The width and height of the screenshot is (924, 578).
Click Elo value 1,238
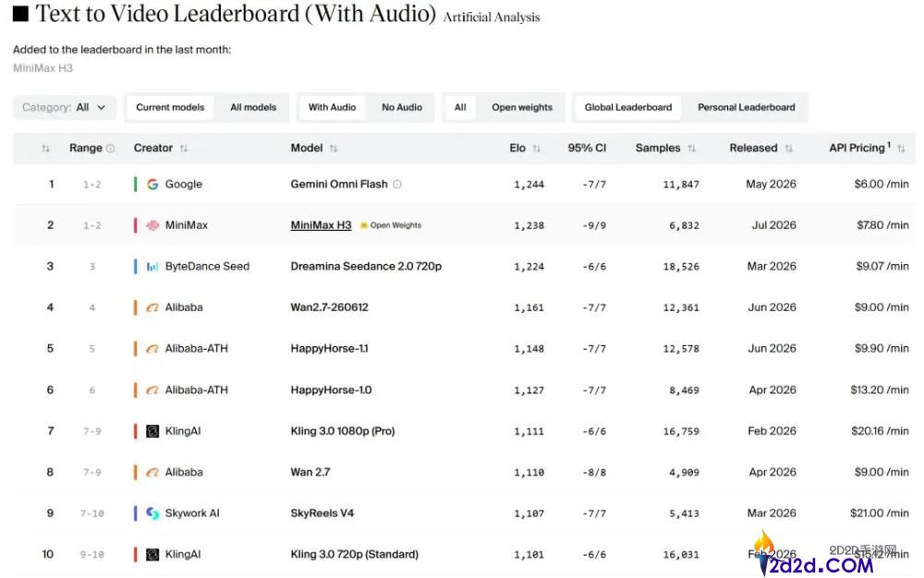529,226
